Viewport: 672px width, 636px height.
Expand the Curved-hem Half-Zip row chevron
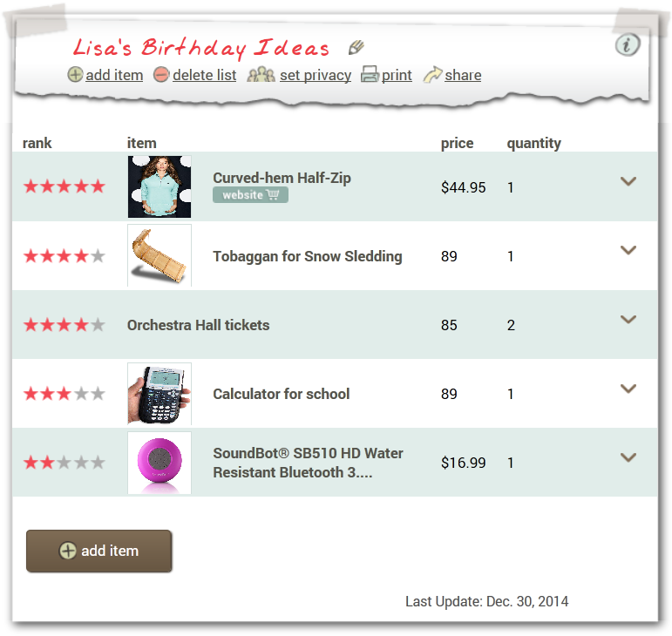coord(628,181)
